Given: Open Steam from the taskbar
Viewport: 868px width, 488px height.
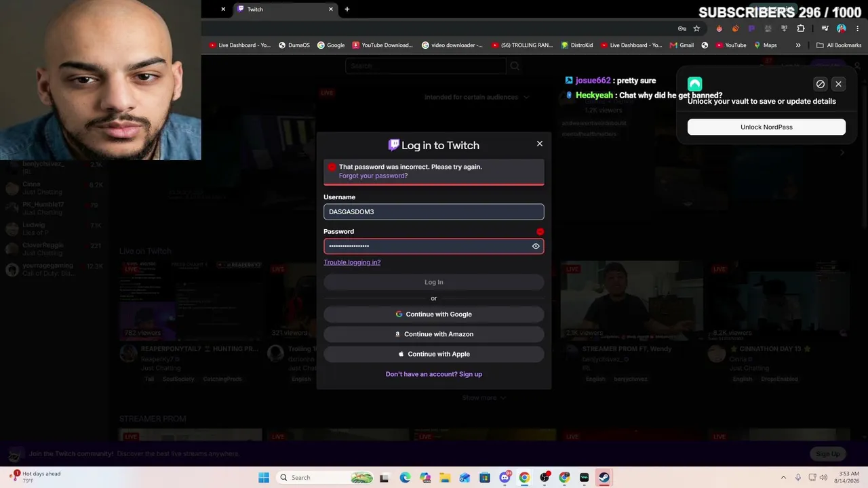Looking at the screenshot, I should (x=604, y=478).
